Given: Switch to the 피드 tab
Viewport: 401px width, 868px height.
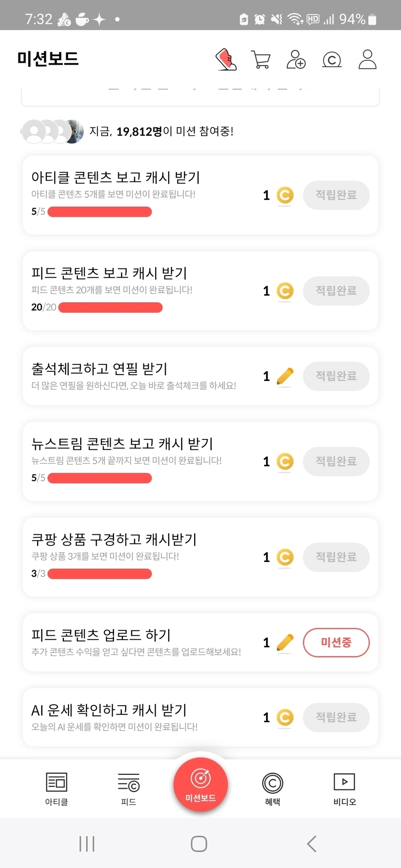Looking at the screenshot, I should [129, 789].
